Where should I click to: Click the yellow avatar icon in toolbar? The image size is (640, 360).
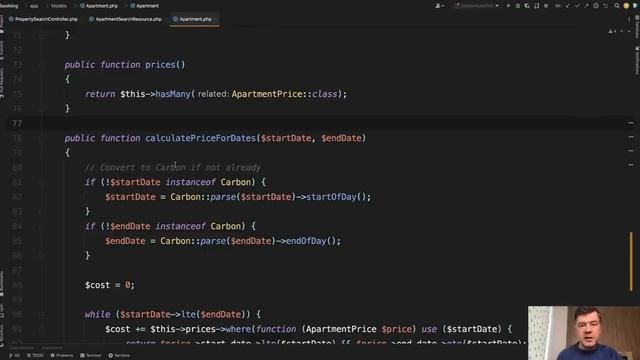pyautogui.click(x=626, y=6)
